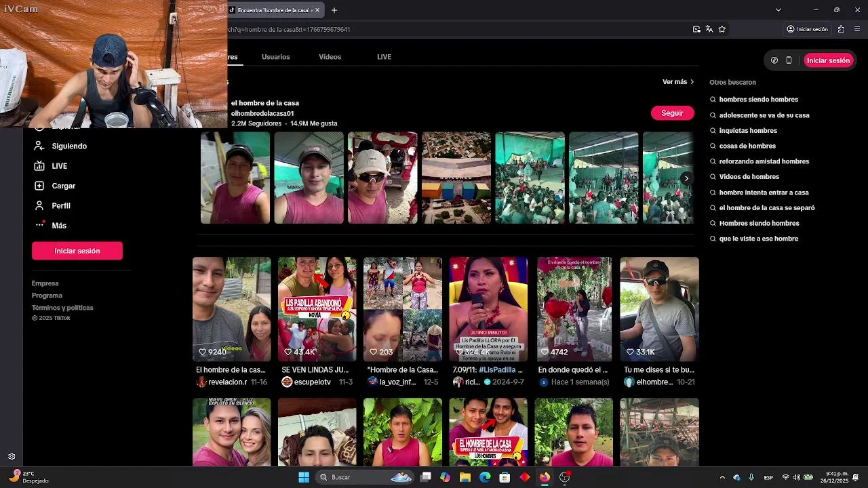868x488 pixels.
Task: Open video with 4742 likes
Action: 574,309
